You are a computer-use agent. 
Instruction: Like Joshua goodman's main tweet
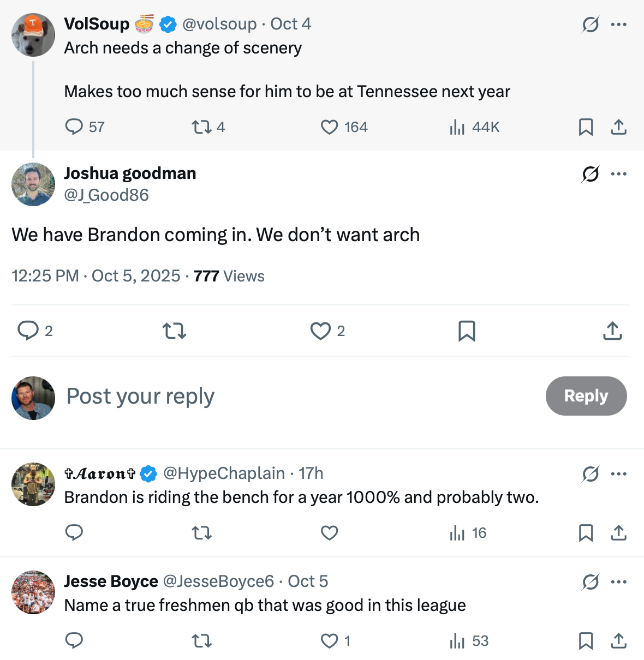tap(320, 331)
